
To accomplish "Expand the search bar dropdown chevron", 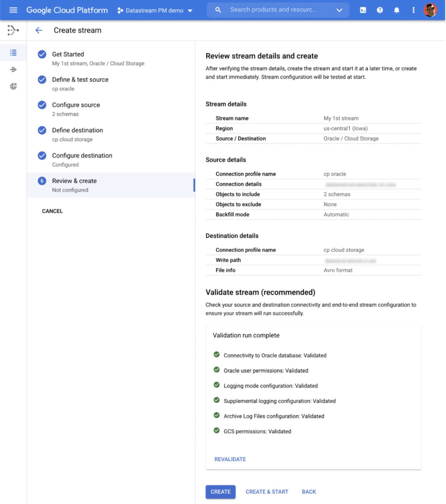I will pos(339,10).
